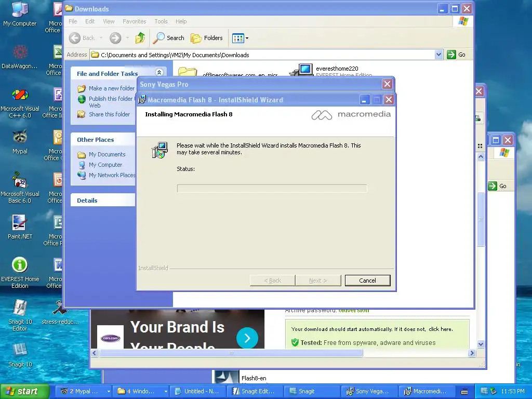Screen dimensions: 532x399
Task: Switch to Sony Vegas taskbar button
Action: pos(369,391)
